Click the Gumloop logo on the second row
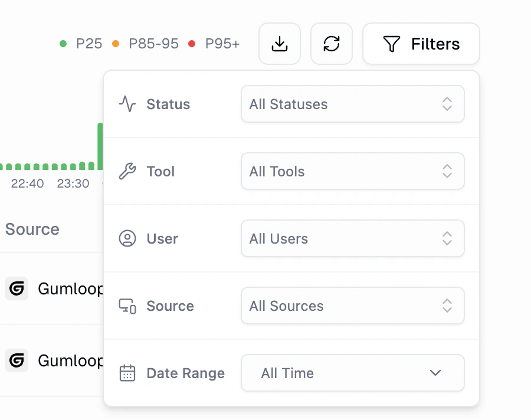531x420 pixels. [x=17, y=360]
